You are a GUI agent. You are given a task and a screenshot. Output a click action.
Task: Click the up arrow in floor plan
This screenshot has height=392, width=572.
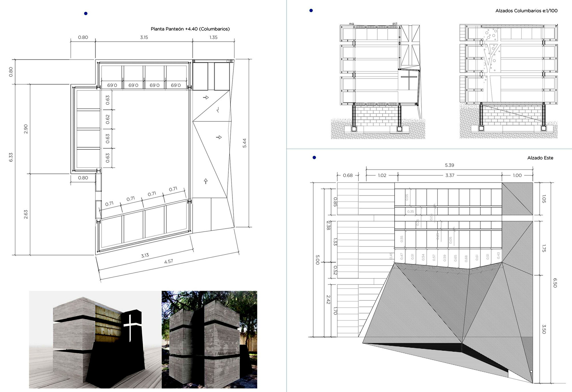205,181
